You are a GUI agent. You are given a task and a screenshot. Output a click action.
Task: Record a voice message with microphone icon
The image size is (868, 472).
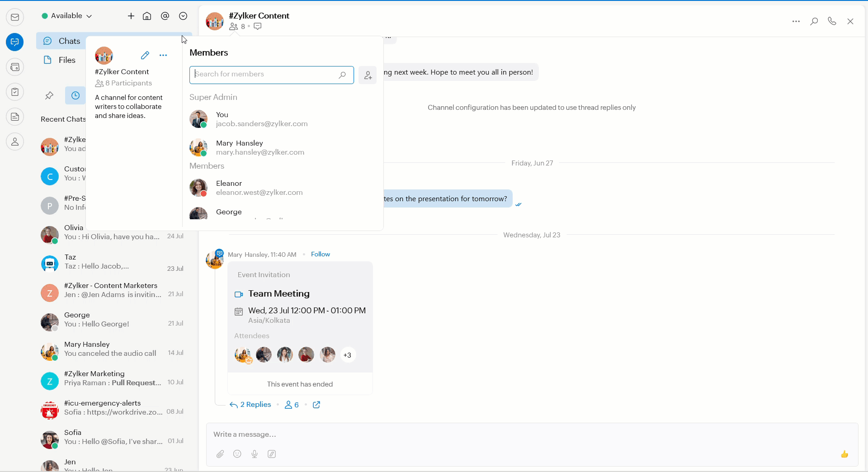pyautogui.click(x=255, y=454)
